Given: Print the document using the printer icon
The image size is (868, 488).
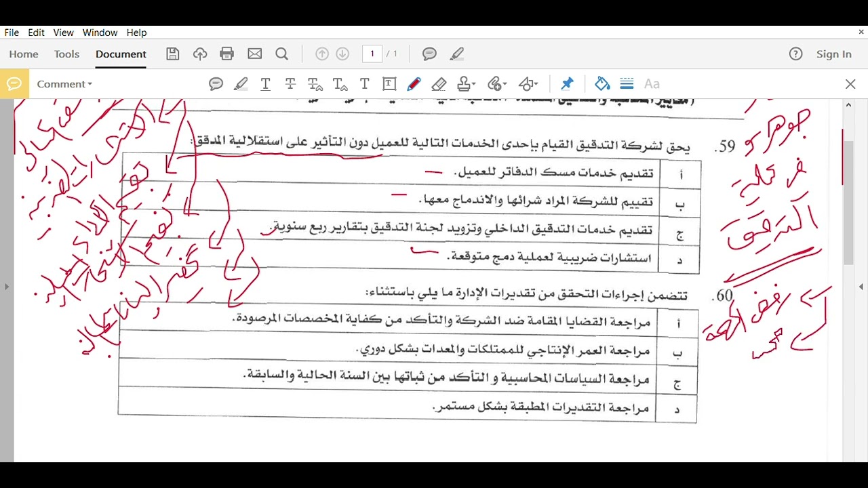Looking at the screenshot, I should point(227,54).
